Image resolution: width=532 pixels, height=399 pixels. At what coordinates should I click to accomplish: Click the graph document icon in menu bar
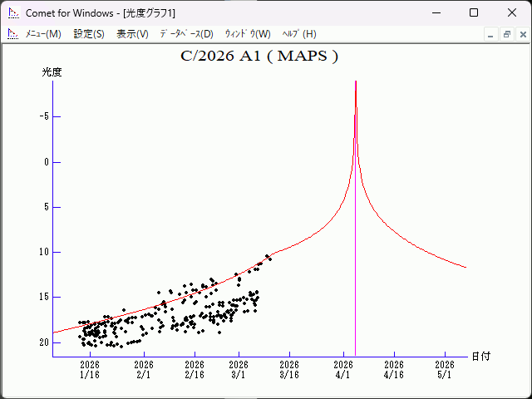[12, 34]
